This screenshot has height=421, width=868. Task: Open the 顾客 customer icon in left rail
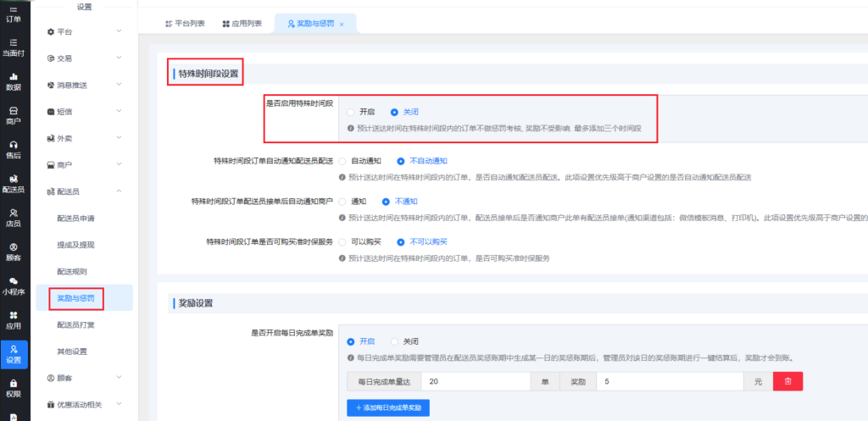point(14,252)
